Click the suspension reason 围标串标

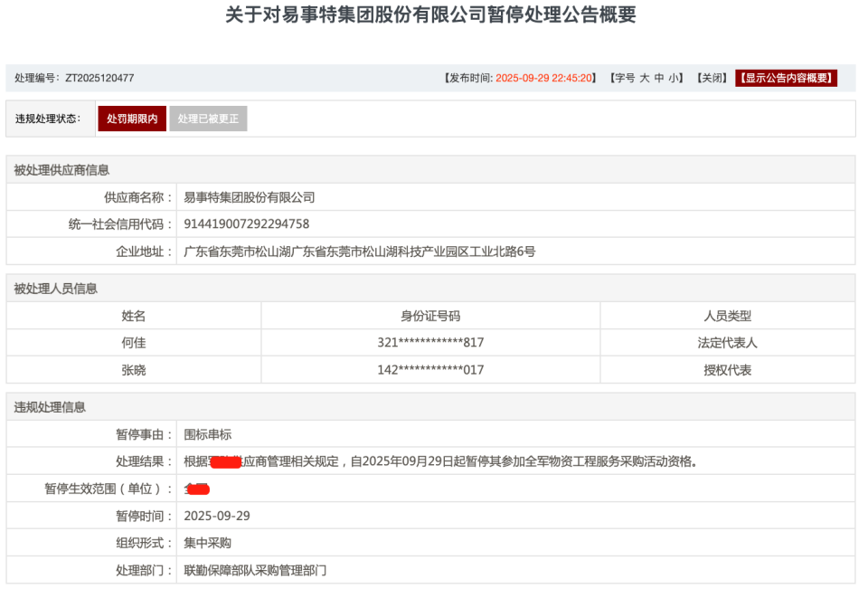pos(208,434)
